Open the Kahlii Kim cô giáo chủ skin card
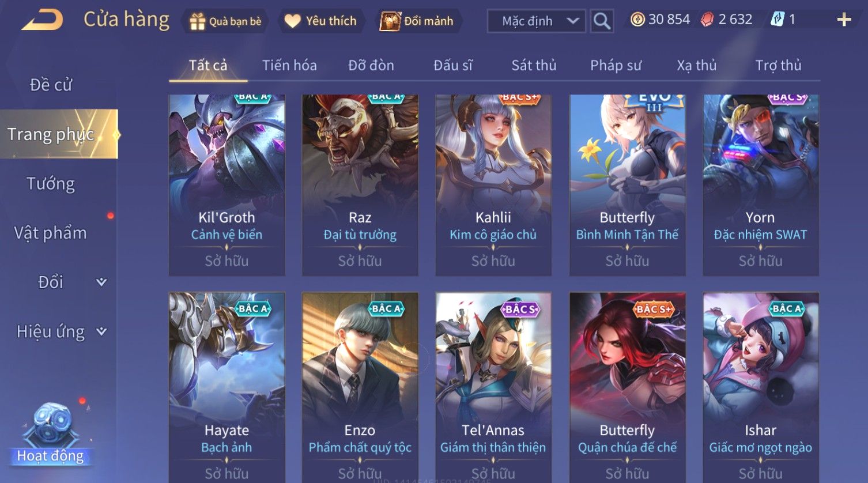Screen dimensions: 868x483 pos(493,185)
